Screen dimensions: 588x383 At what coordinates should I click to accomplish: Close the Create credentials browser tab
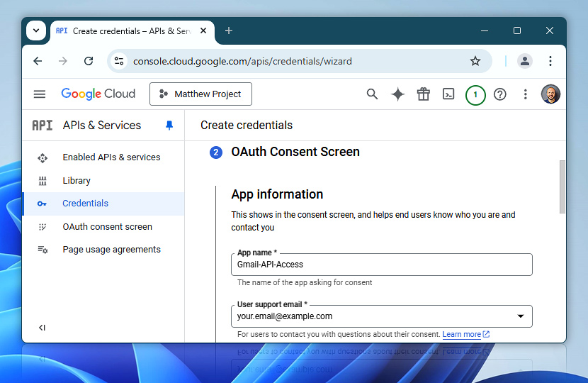tap(203, 30)
